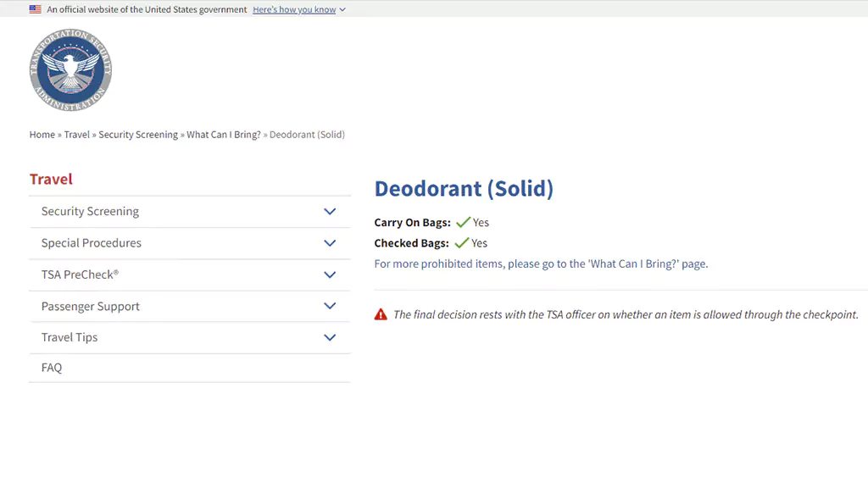Expand the Travel Tips chevron

click(330, 337)
